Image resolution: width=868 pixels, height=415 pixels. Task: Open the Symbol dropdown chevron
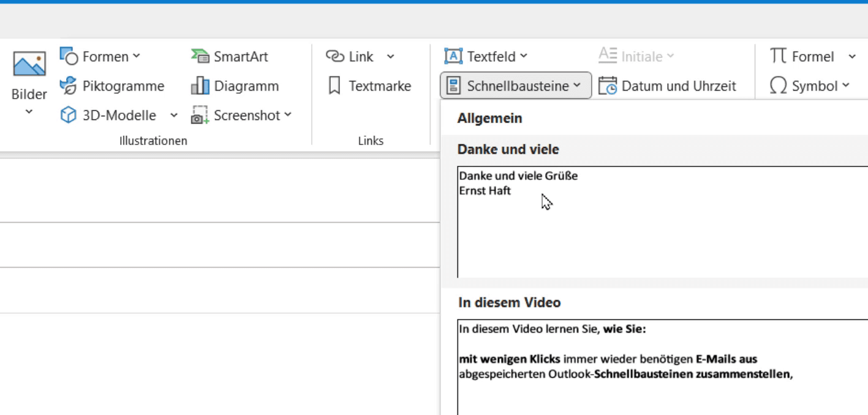click(x=845, y=86)
